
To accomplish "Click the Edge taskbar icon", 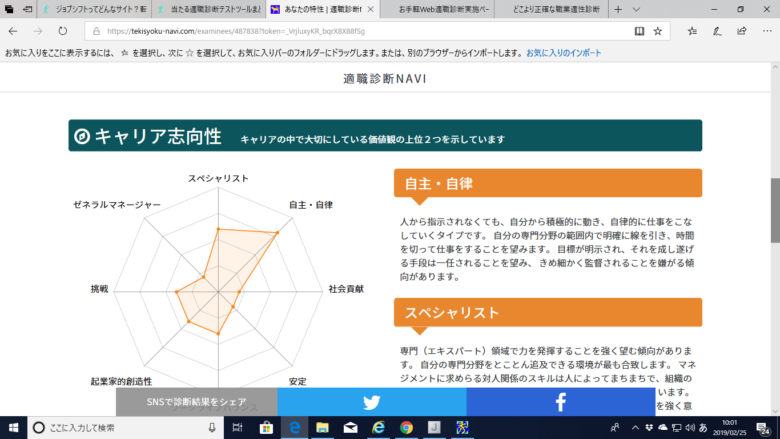I will coord(294,428).
